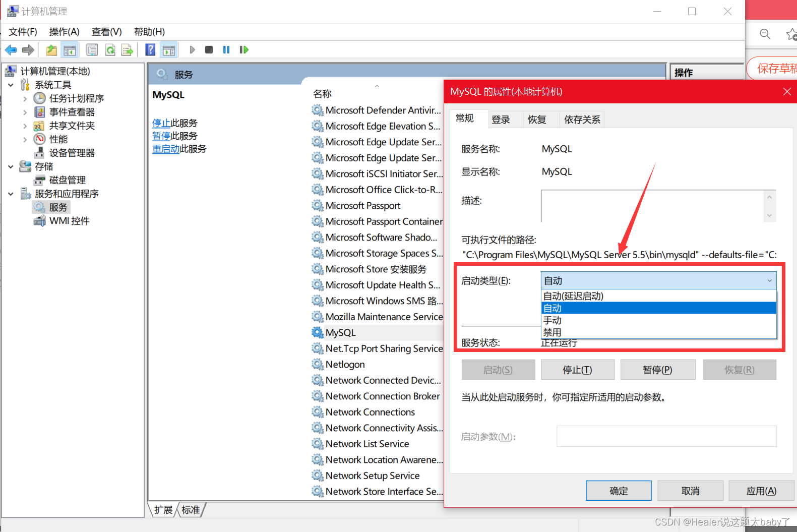The width and height of the screenshot is (797, 532).
Task: Open the 启动类型 dropdown combo box
Action: pyautogui.click(x=658, y=280)
